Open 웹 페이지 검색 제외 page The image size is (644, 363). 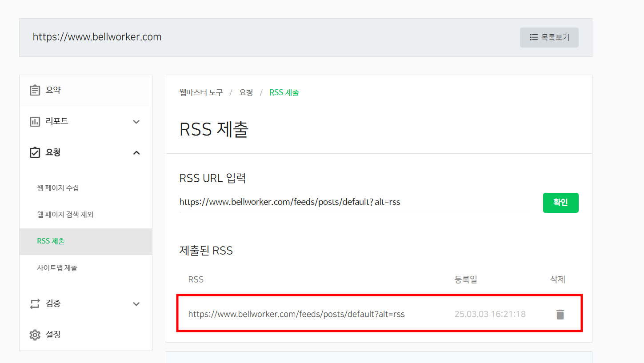coord(65,215)
